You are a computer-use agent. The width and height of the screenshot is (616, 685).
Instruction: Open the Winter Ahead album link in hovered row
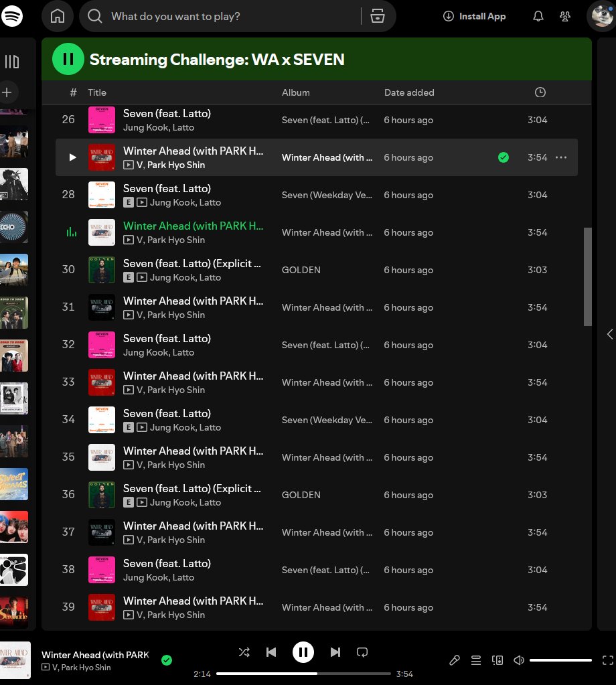click(x=327, y=157)
